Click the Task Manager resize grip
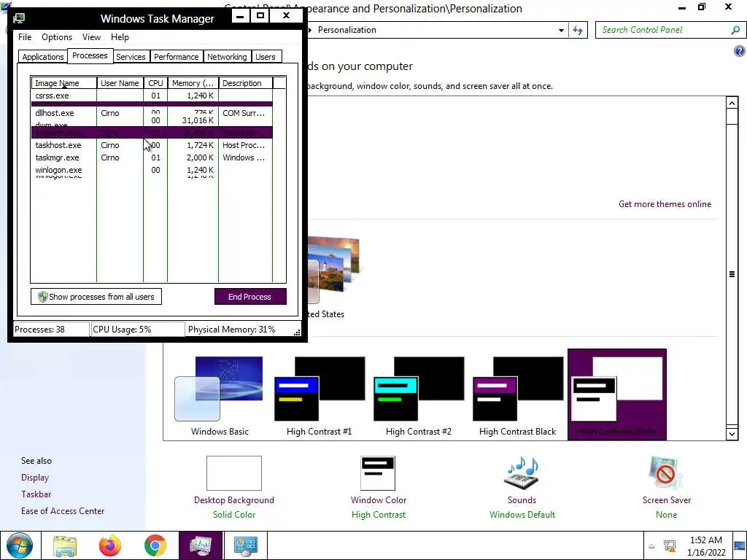The width and height of the screenshot is (747, 560). pyautogui.click(x=297, y=332)
